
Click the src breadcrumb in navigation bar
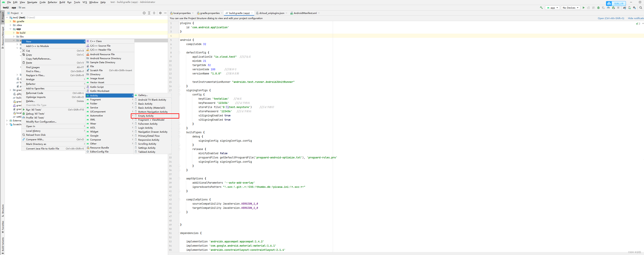[22, 8]
